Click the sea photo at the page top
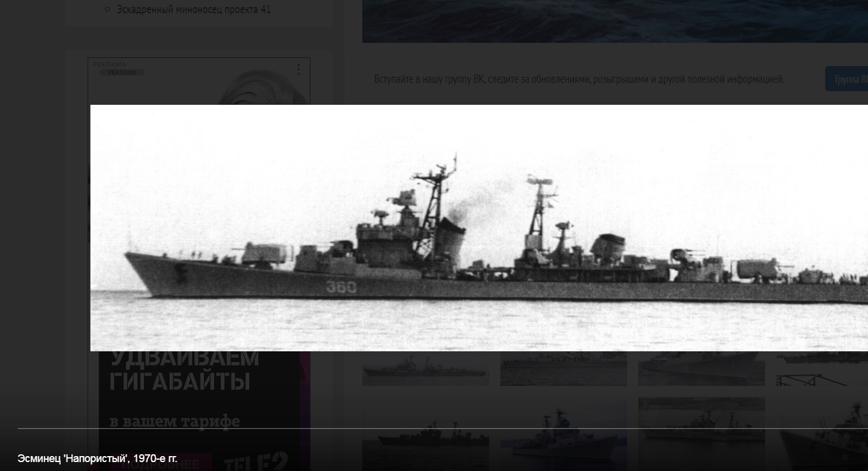Screen dimensions: 868x471 click(615, 21)
